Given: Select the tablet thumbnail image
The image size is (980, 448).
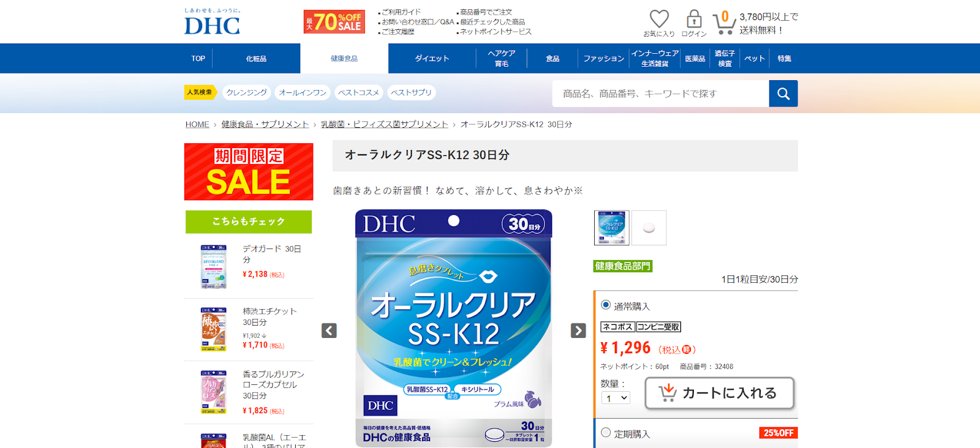Looking at the screenshot, I should pos(649,228).
